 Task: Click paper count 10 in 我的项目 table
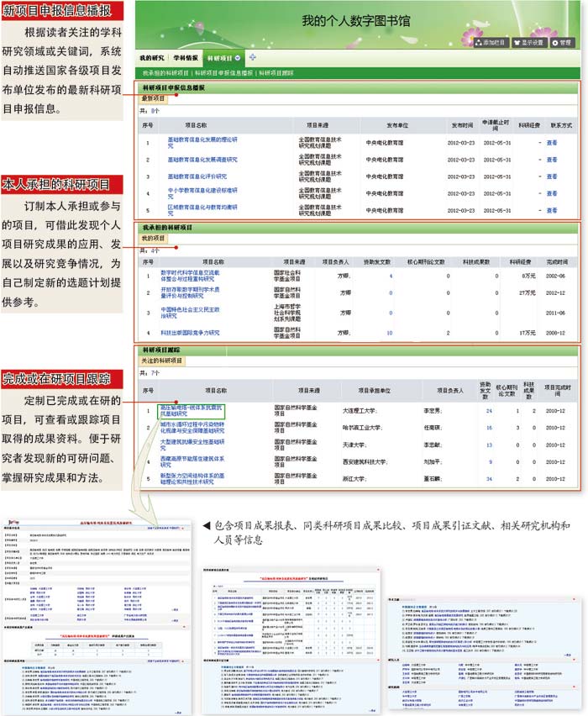click(x=390, y=333)
